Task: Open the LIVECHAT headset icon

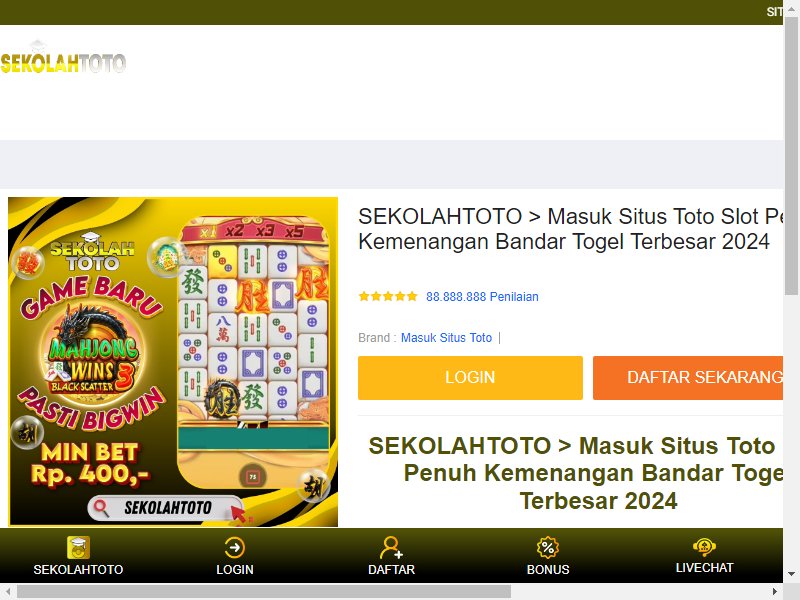Action: tap(704, 547)
